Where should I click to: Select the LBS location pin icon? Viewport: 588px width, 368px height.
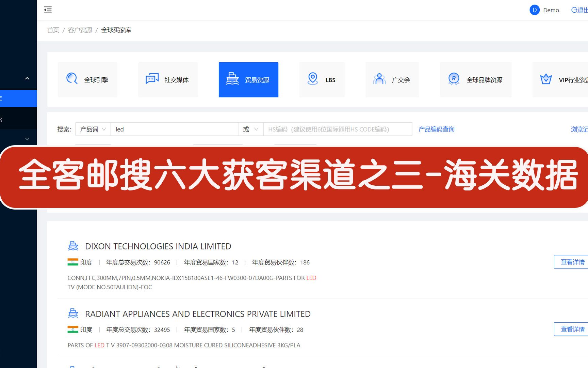312,79
